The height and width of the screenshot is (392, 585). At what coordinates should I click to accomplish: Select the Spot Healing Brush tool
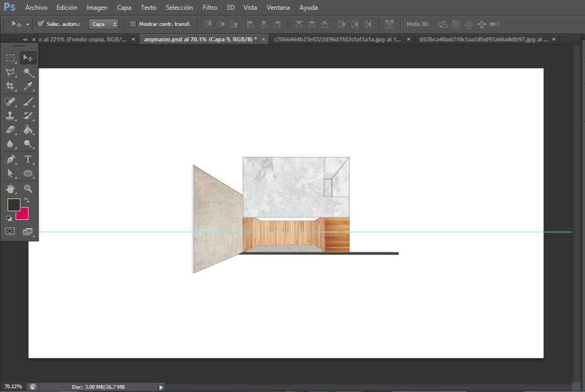tap(10, 102)
